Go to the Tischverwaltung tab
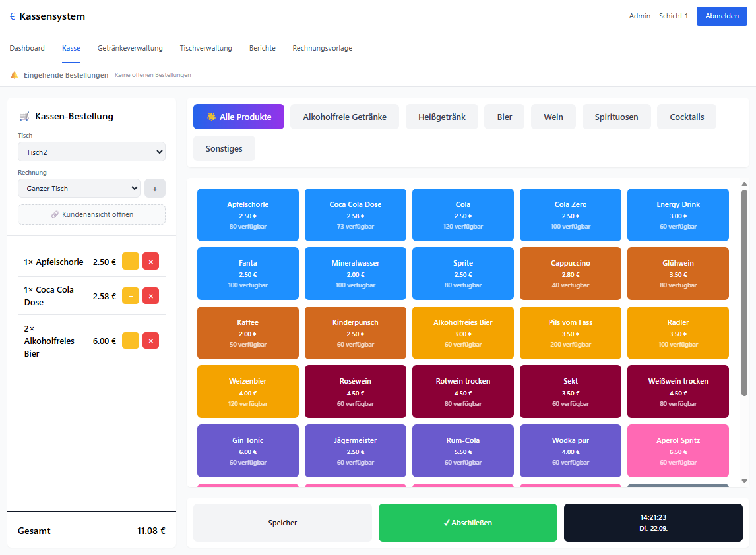The image size is (756, 555). tap(206, 48)
